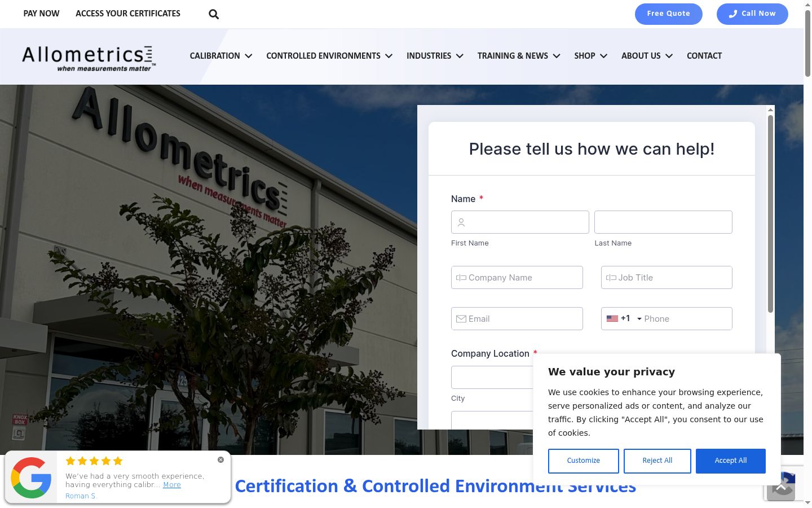The height and width of the screenshot is (508, 812).
Task: Click the 'We value your privacy' heading
Action: tap(611, 372)
